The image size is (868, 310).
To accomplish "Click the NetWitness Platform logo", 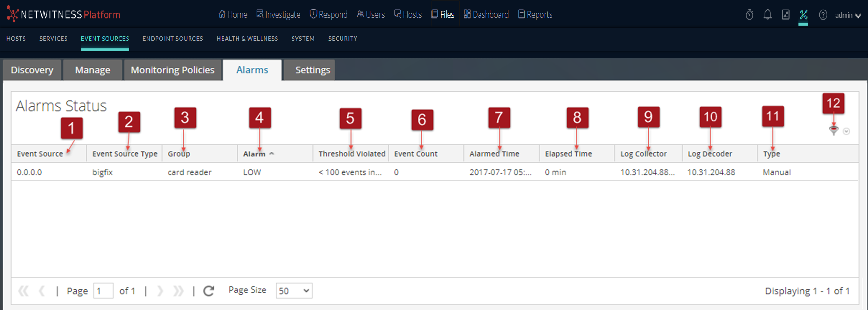I will click(x=63, y=15).
